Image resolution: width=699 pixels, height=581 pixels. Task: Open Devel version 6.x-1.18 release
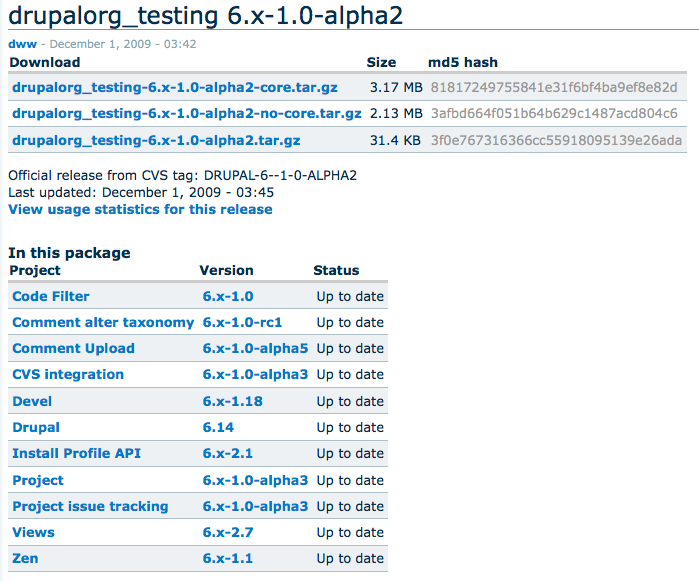(233, 401)
